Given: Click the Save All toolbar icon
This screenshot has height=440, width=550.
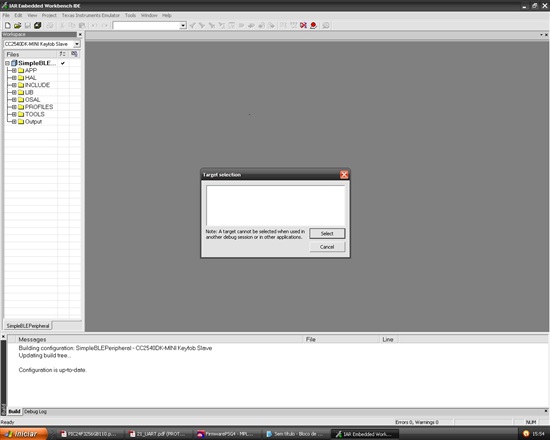Looking at the screenshot, I should pyautogui.click(x=38, y=25).
